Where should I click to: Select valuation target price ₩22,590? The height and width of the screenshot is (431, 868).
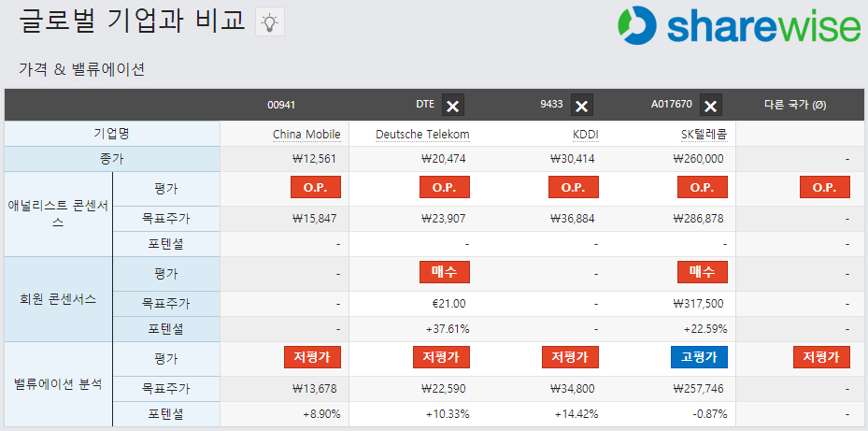point(444,389)
